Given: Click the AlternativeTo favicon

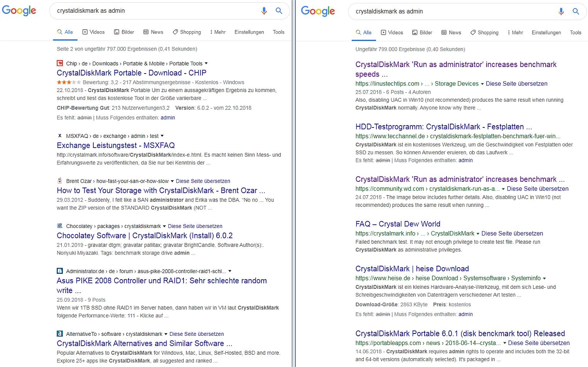Looking at the screenshot, I should click(x=60, y=333).
